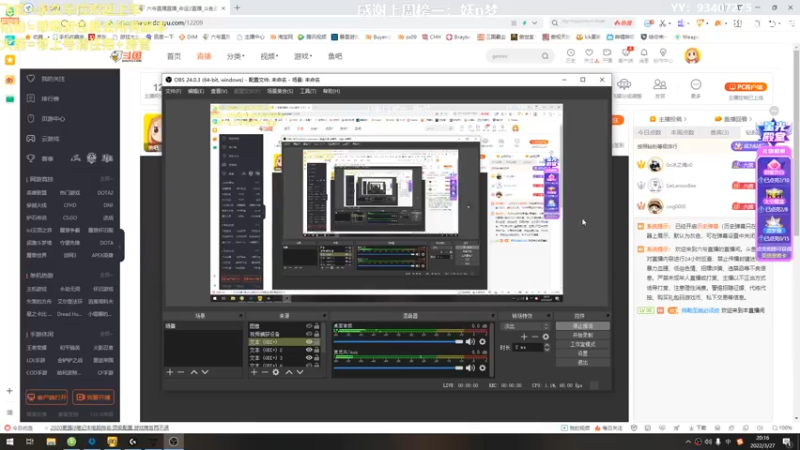
Task: Mute desktop audio in the mixer
Action: tap(470, 341)
